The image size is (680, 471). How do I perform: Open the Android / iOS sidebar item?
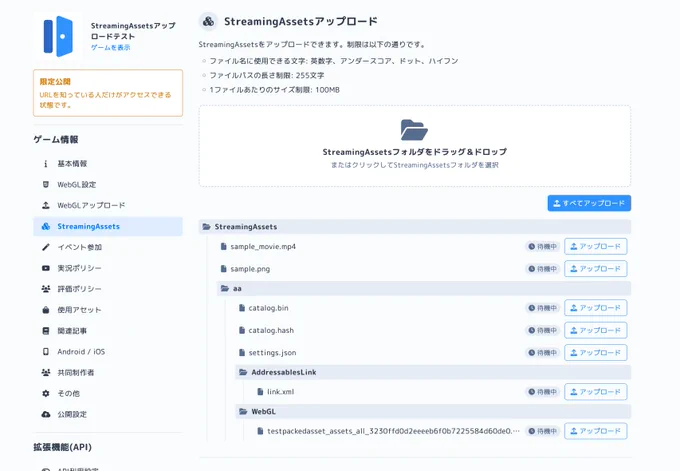(108, 351)
